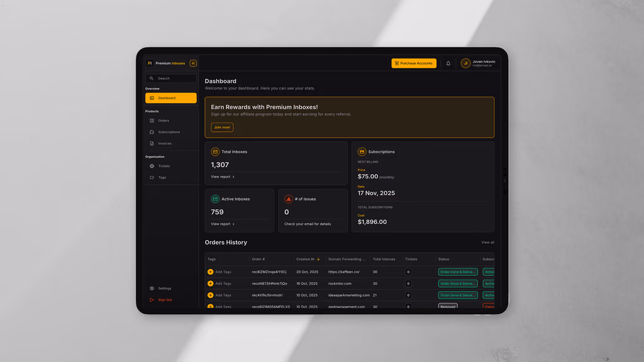Viewport: 644px width, 362px height.
Task: Go to Subscriptions in the sidebar
Action: (171, 132)
